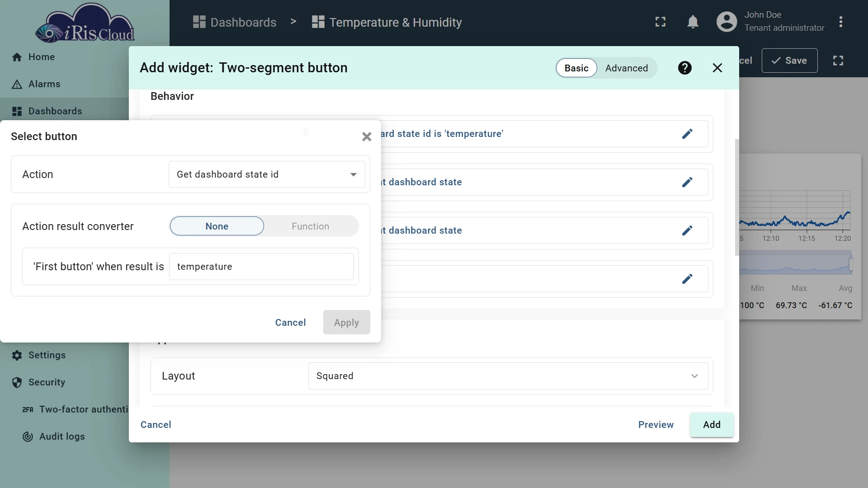Click the iRisCloud logo
The height and width of the screenshot is (488, 868).
click(x=85, y=23)
